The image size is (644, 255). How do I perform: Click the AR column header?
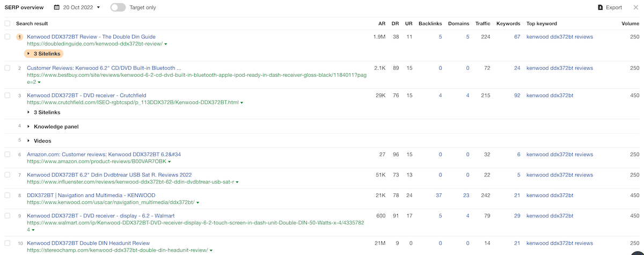click(x=382, y=24)
